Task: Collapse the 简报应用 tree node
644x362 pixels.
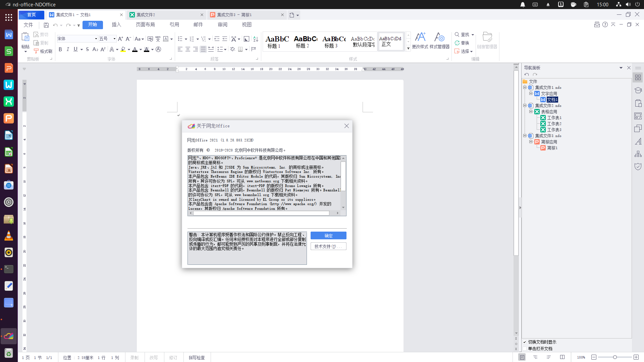Action: [531, 142]
